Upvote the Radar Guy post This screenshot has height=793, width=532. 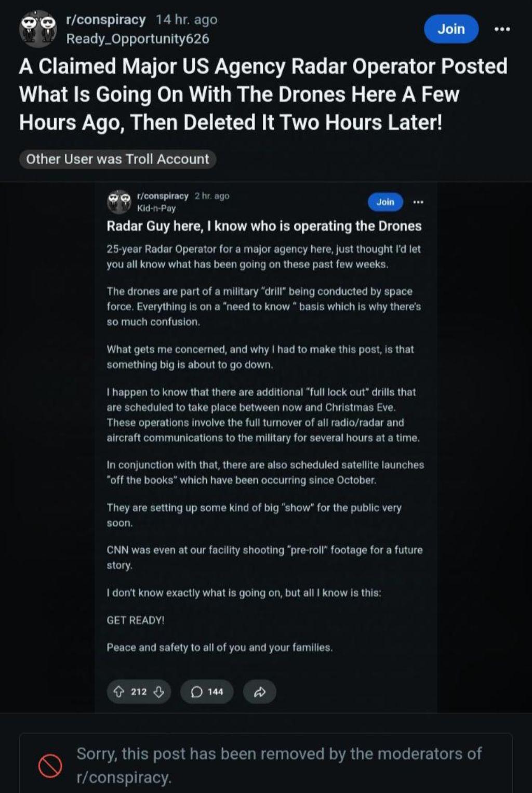click(x=118, y=692)
